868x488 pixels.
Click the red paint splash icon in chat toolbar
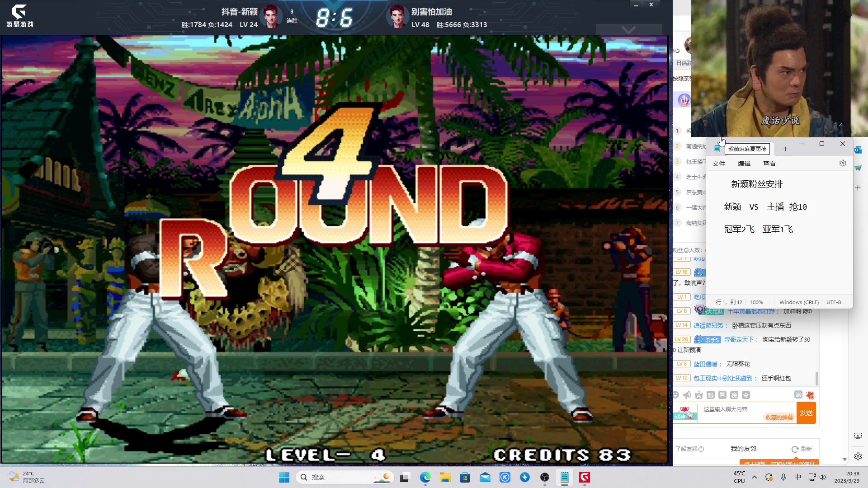[810, 395]
